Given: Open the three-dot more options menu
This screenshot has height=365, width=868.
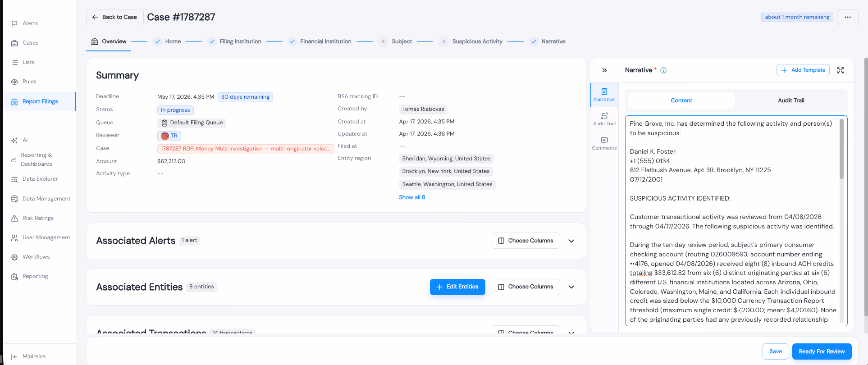Looking at the screenshot, I should (x=848, y=17).
